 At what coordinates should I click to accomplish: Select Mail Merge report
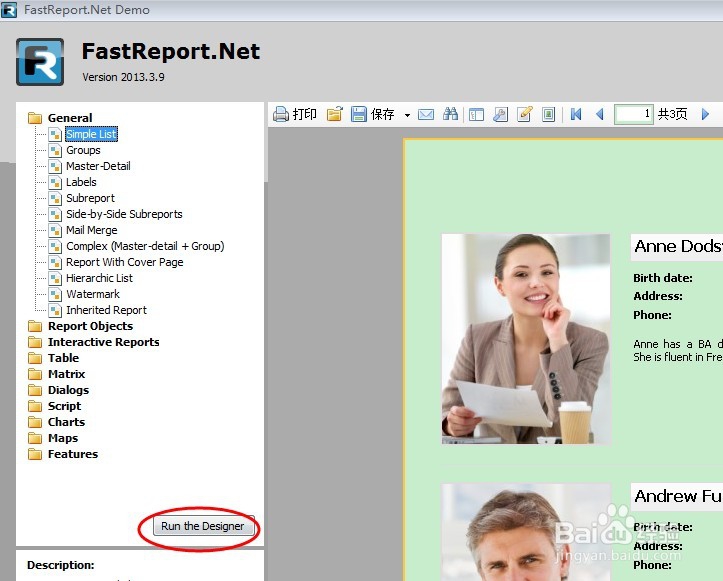(x=92, y=230)
